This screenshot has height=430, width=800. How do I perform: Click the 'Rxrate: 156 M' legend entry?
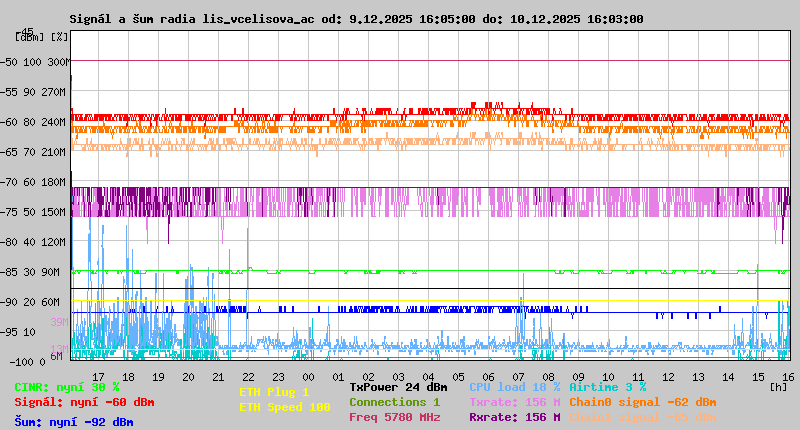(x=515, y=417)
